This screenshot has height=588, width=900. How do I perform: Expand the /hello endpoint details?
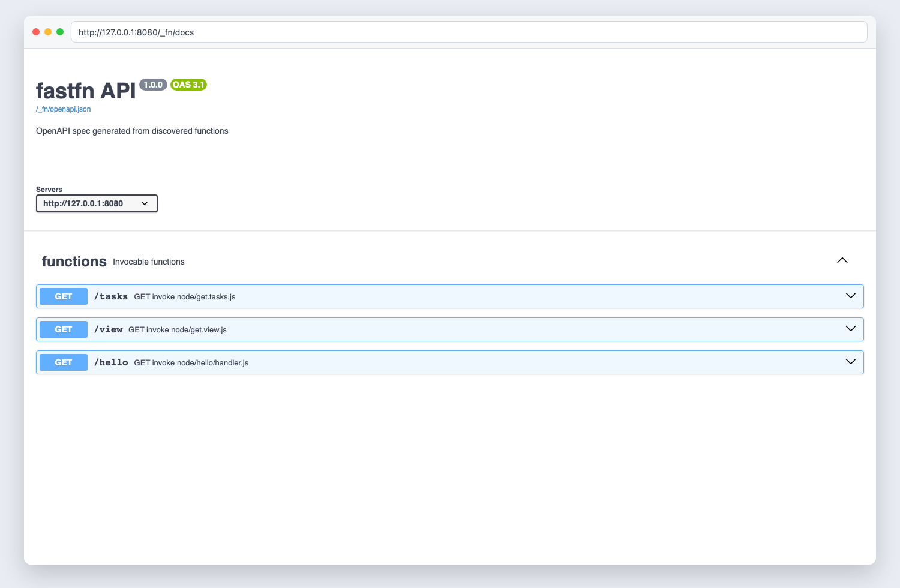pos(850,362)
